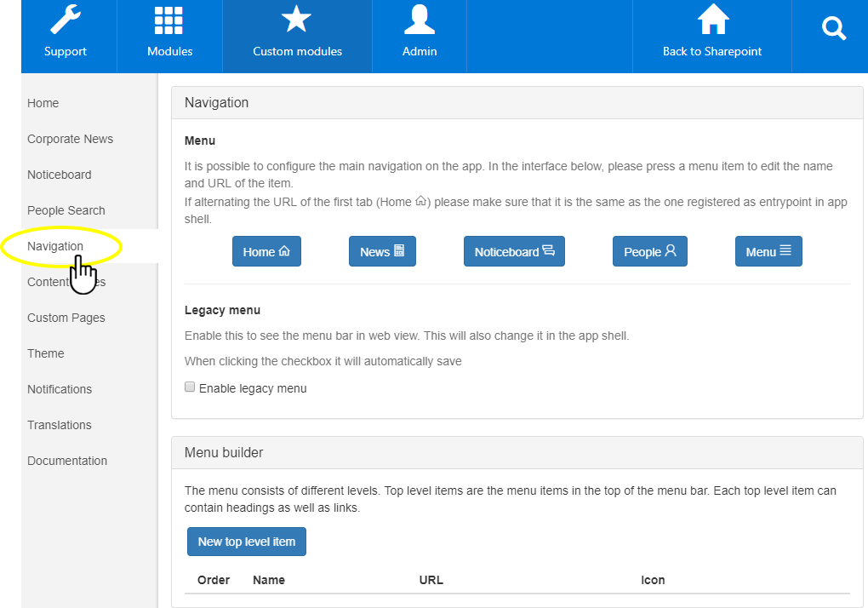Edit the News menu button
This screenshot has height=608, width=868.
[x=383, y=251]
